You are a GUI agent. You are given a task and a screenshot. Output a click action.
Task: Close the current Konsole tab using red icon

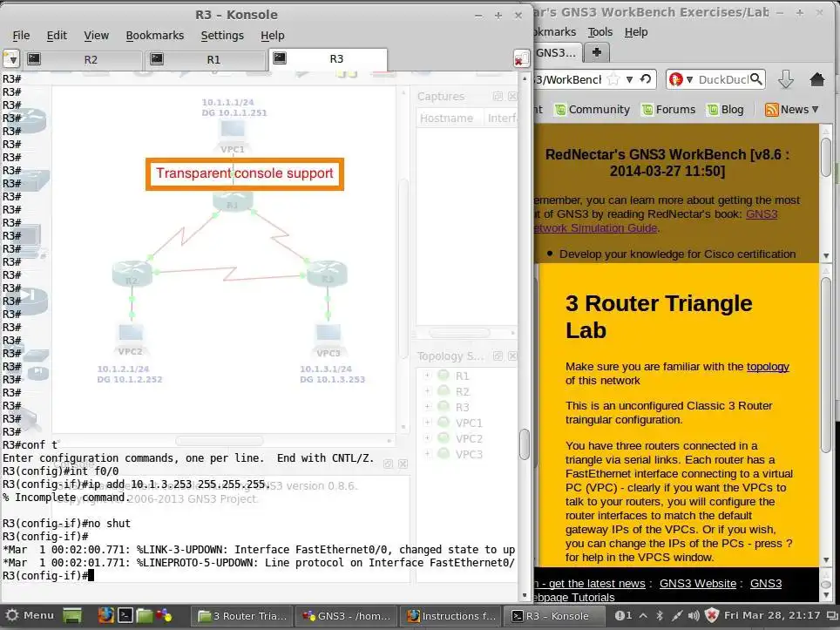[521, 59]
